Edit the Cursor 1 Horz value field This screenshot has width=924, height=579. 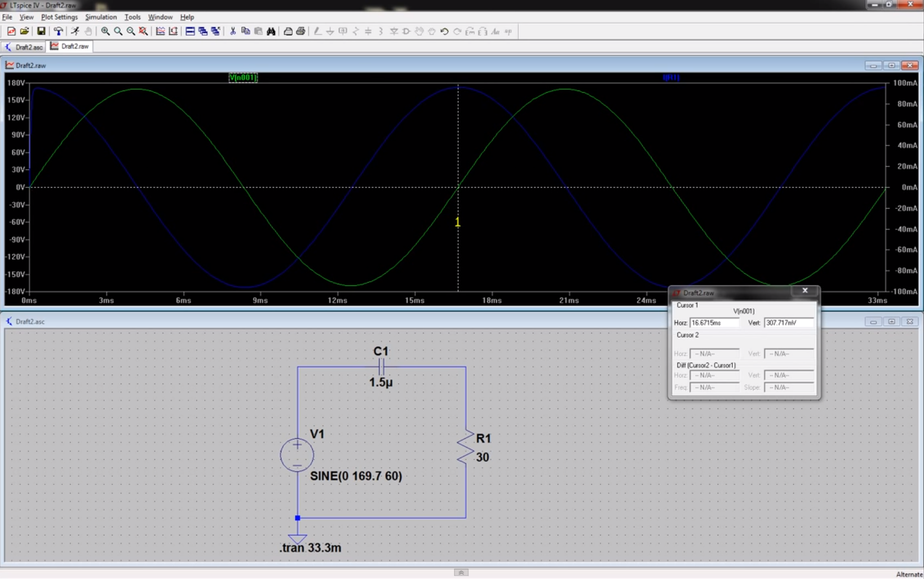click(x=714, y=323)
